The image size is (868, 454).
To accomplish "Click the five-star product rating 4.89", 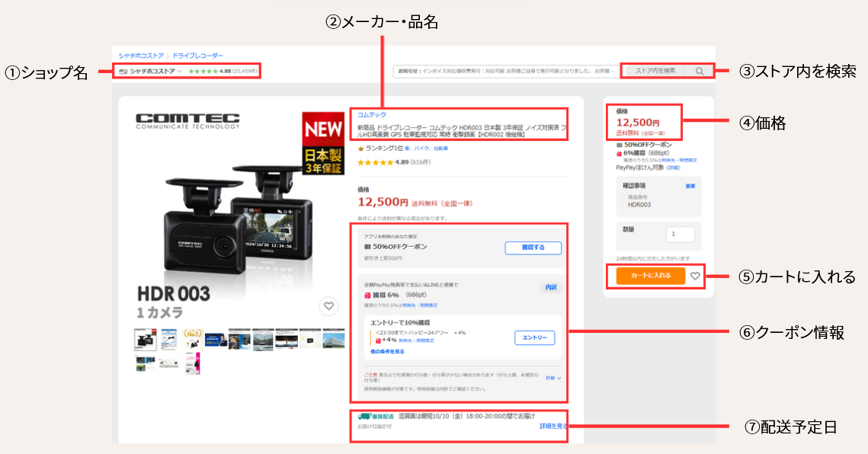I will [375, 162].
